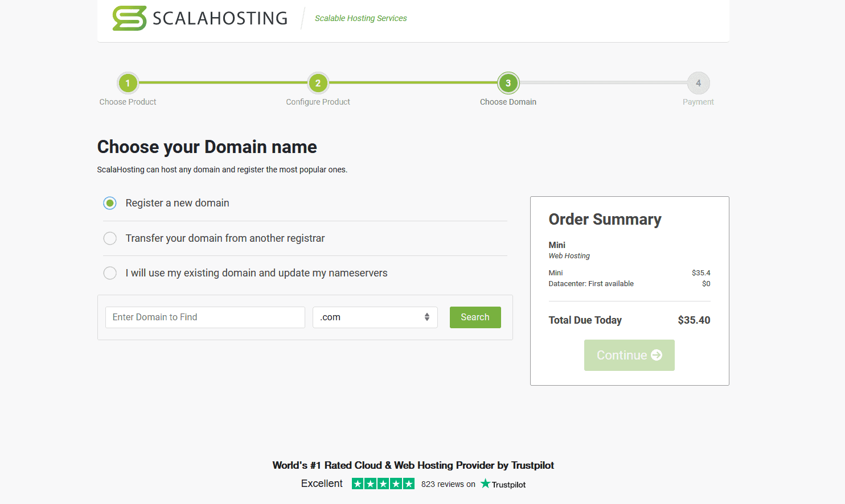
Task: Click step 4 circle Payment
Action: click(x=698, y=83)
